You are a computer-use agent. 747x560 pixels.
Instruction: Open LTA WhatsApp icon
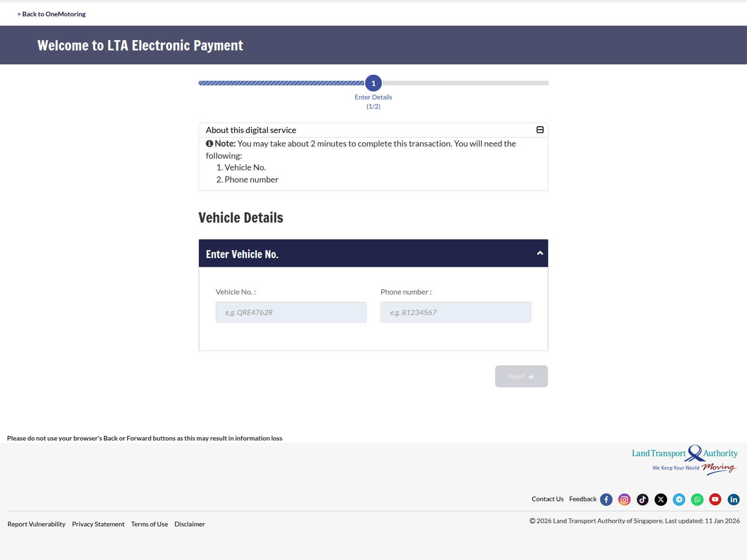697,499
